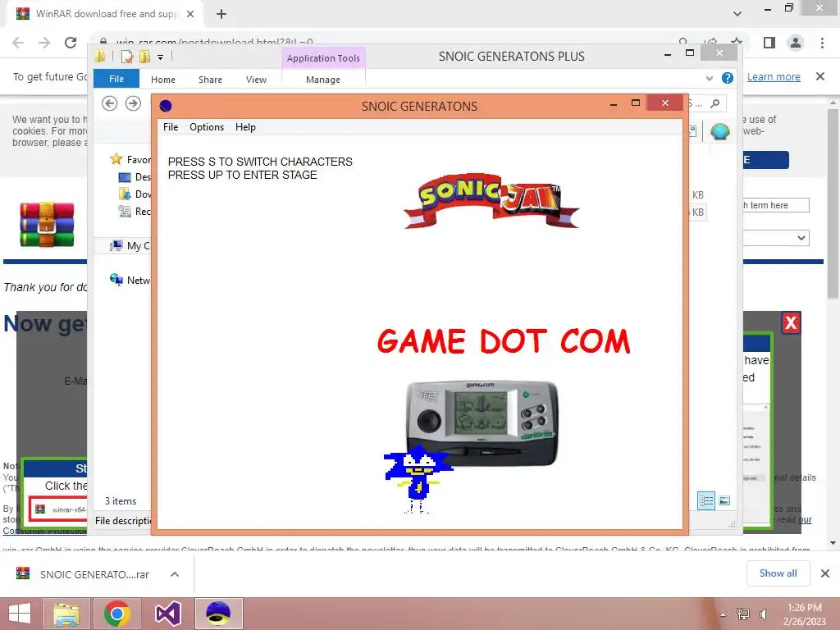Click the taskbar clock and date

[805, 614]
